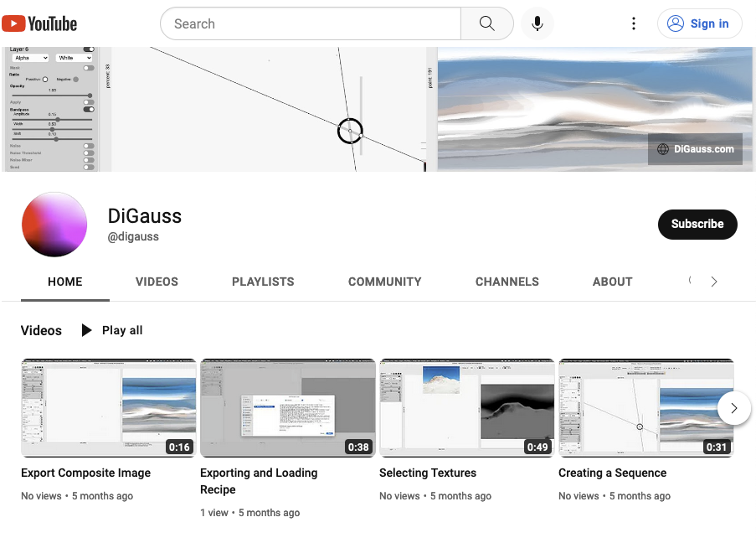
Task: Switch to the HOME tab
Action: click(65, 282)
